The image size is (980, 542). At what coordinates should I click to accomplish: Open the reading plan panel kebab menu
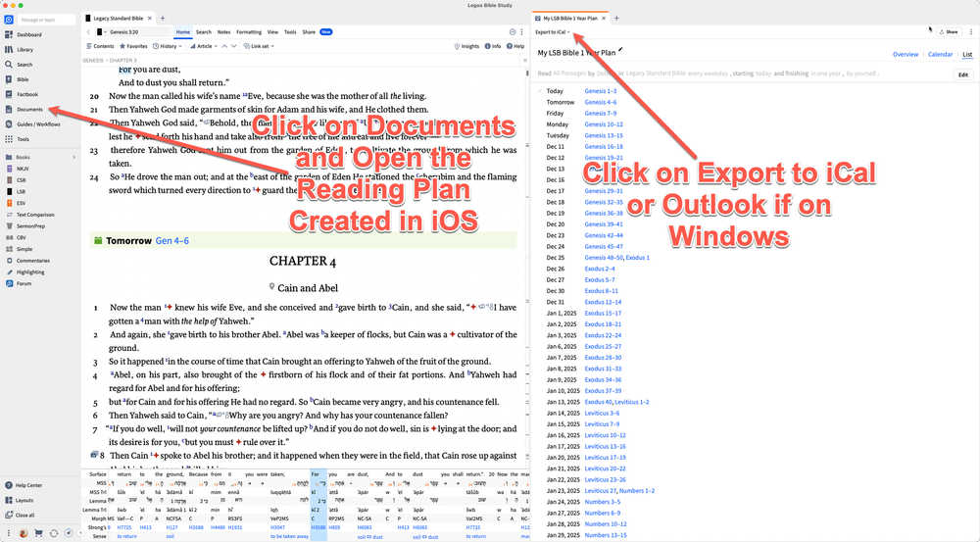point(970,32)
